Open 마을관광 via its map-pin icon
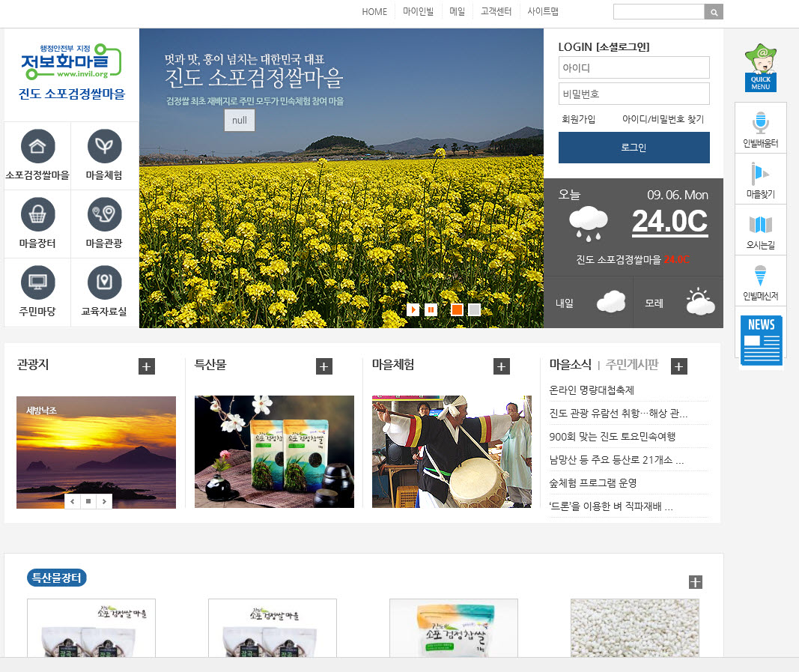The image size is (799, 672). (104, 215)
